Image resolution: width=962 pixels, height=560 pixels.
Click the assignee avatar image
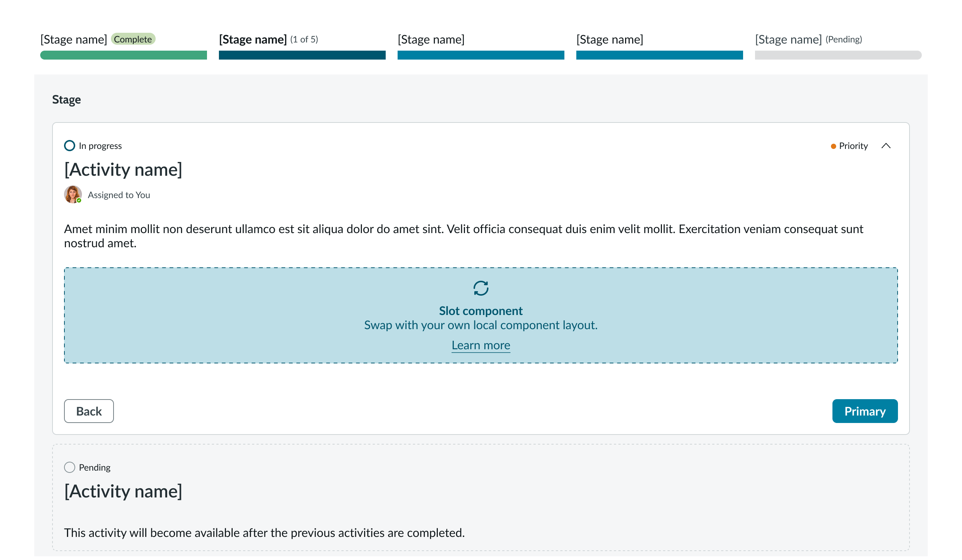coord(72,194)
